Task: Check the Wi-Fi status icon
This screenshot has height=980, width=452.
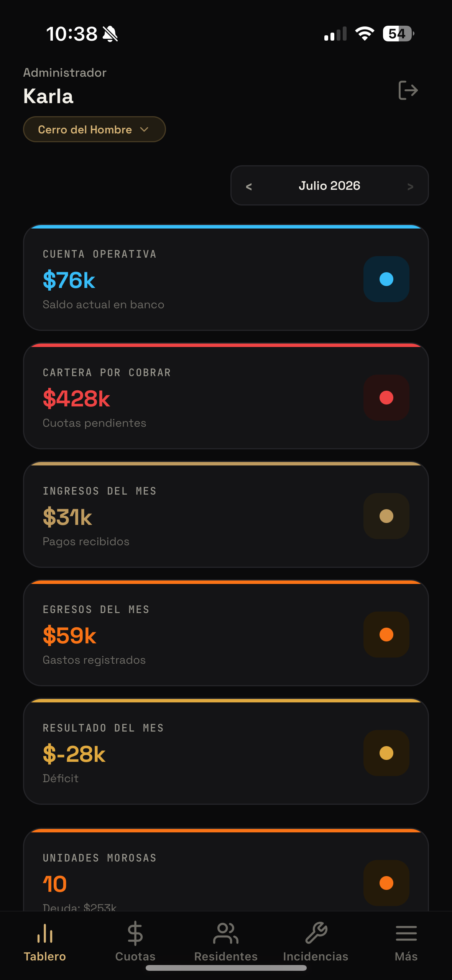Action: [365, 34]
